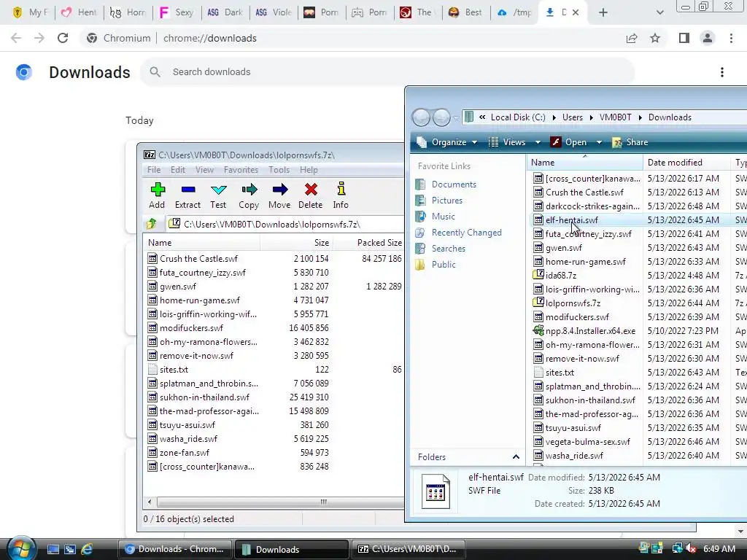Viewport: 747px width, 560px height.
Task: Open the Favorites menu in 7-Zip
Action: tap(241, 169)
